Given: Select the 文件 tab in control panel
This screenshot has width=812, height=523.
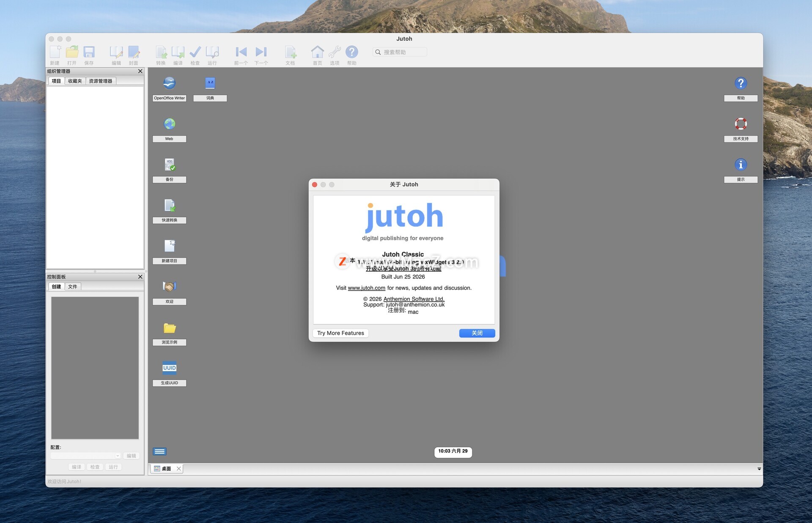Looking at the screenshot, I should (73, 286).
